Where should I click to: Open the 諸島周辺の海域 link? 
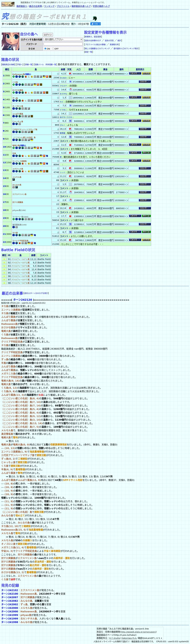click(8, 64)
